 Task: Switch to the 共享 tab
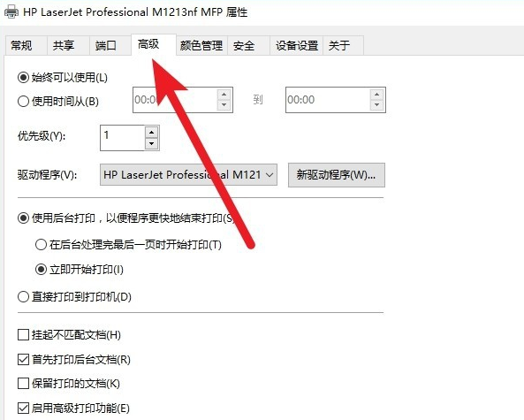coord(68,45)
